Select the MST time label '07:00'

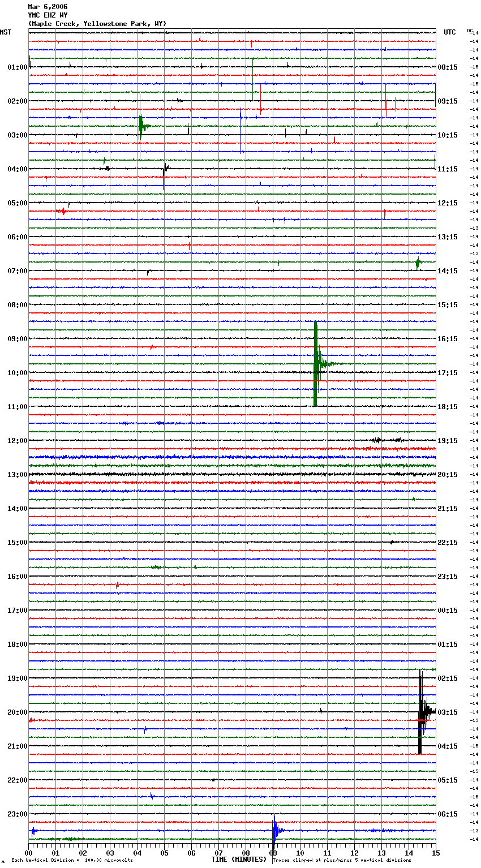pos(18,271)
